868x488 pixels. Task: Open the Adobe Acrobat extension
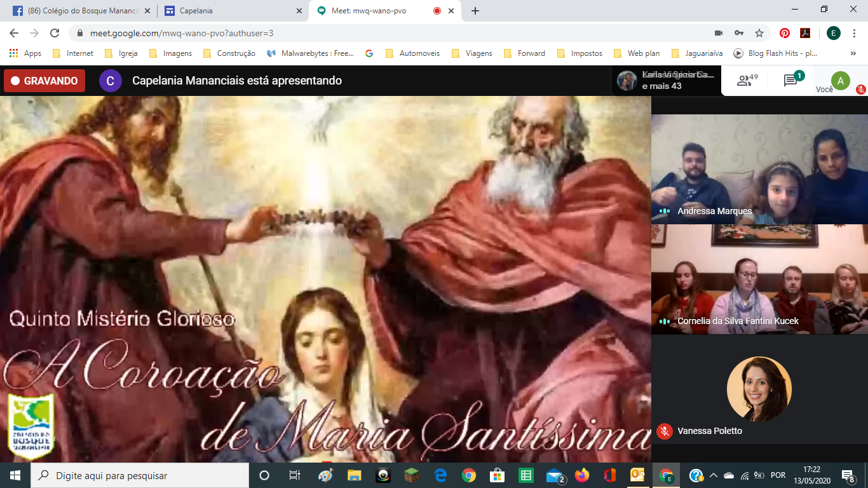coord(805,33)
